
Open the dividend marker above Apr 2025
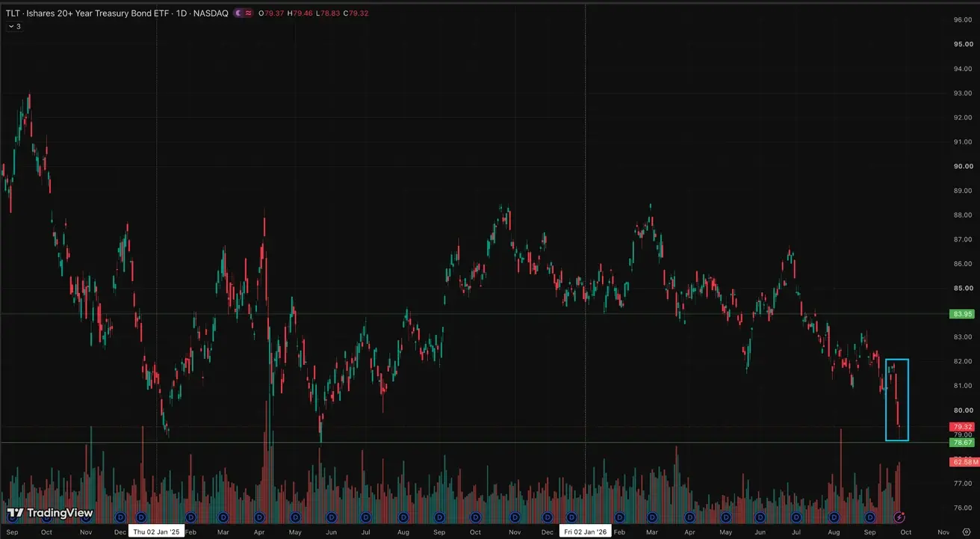pyautogui.click(x=260, y=517)
